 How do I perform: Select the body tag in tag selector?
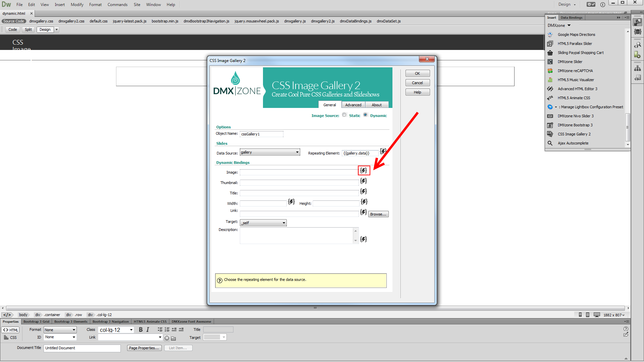point(23,315)
